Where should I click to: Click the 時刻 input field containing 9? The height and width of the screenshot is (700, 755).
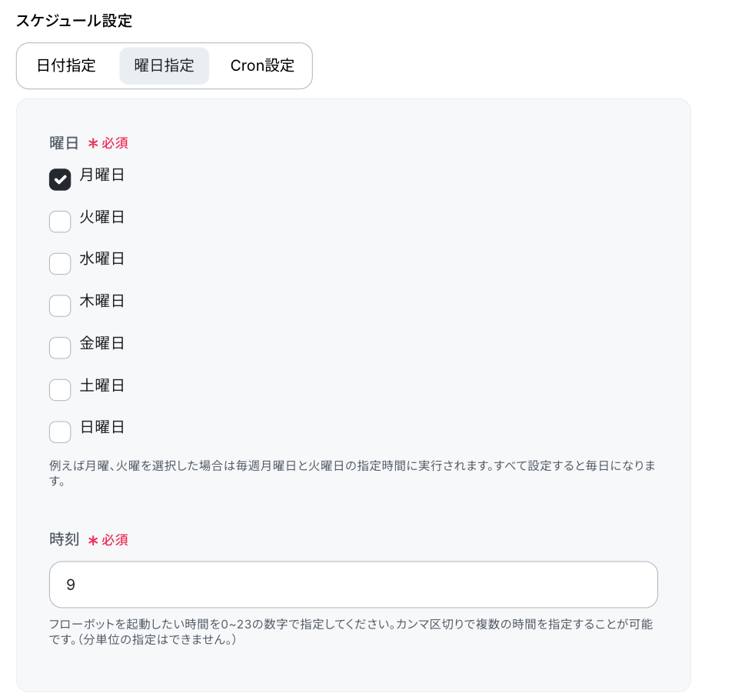pyautogui.click(x=354, y=585)
